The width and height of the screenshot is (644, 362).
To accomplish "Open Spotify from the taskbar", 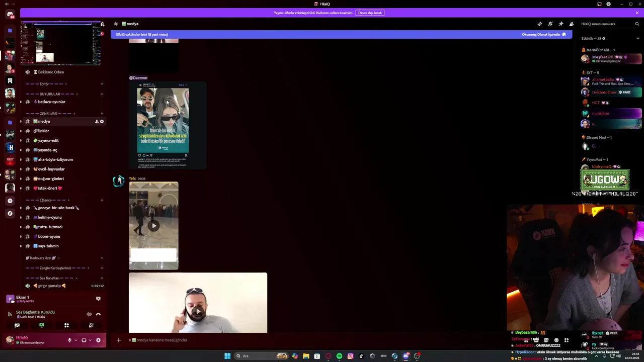I will (339, 356).
